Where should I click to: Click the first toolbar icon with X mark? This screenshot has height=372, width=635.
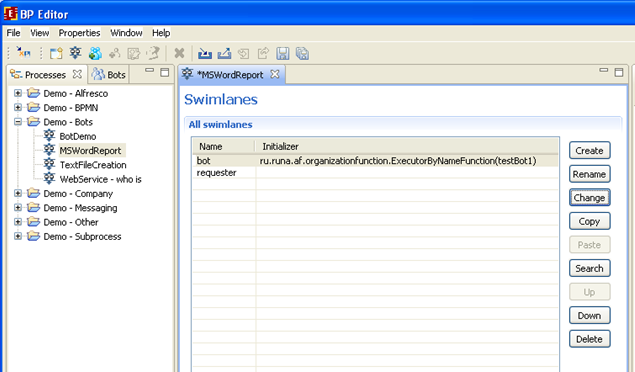[x=23, y=53]
